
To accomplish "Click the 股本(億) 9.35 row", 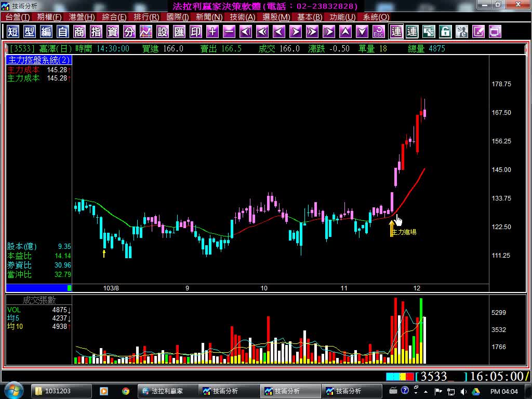I will coord(38,246).
